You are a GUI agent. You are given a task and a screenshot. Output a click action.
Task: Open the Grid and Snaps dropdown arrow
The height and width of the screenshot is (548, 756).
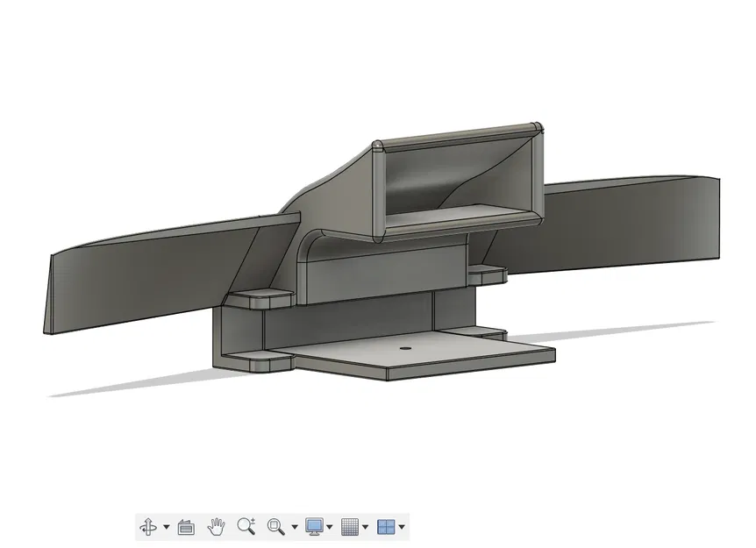(366, 527)
